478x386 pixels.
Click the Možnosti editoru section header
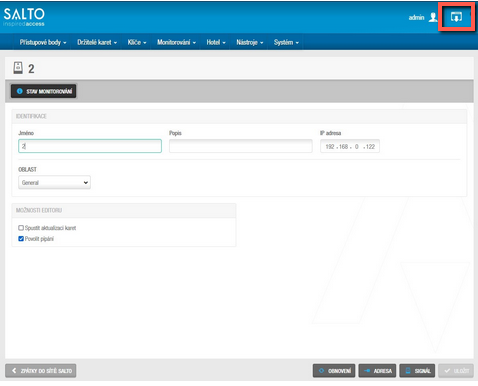pos(124,210)
